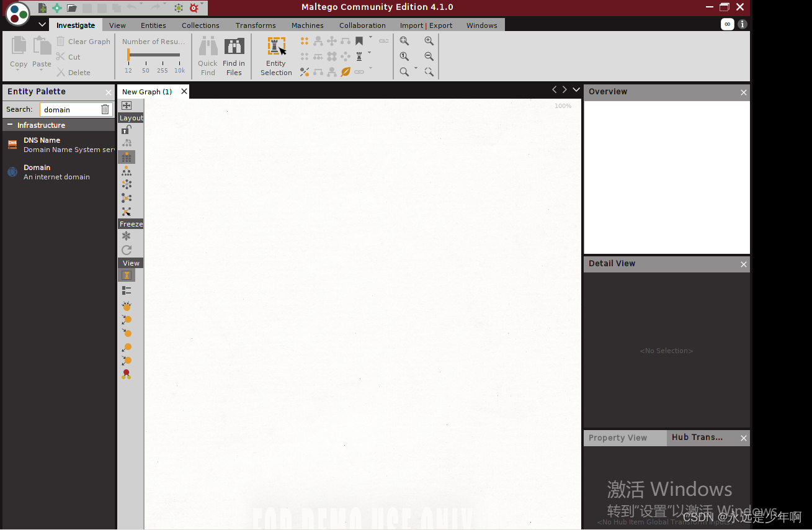The width and height of the screenshot is (812, 530).
Task: Click the Domain globe entity icon
Action: click(x=12, y=172)
